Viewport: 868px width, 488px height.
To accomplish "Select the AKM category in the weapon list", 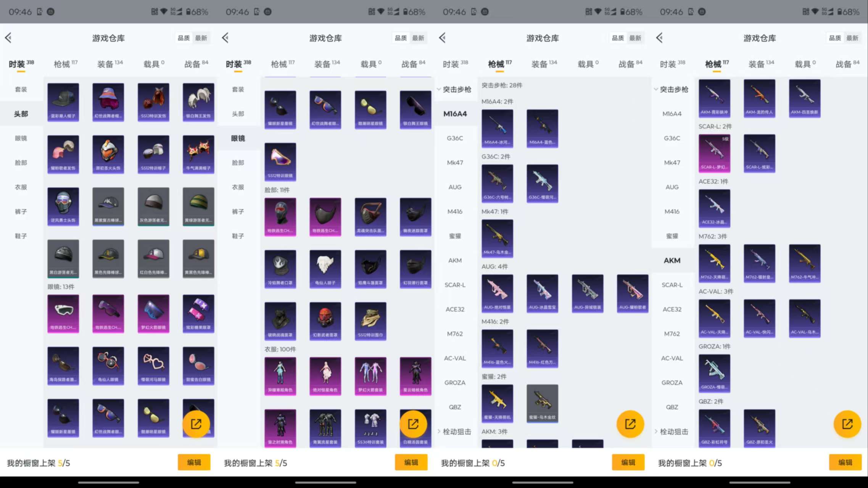I will pos(672,260).
